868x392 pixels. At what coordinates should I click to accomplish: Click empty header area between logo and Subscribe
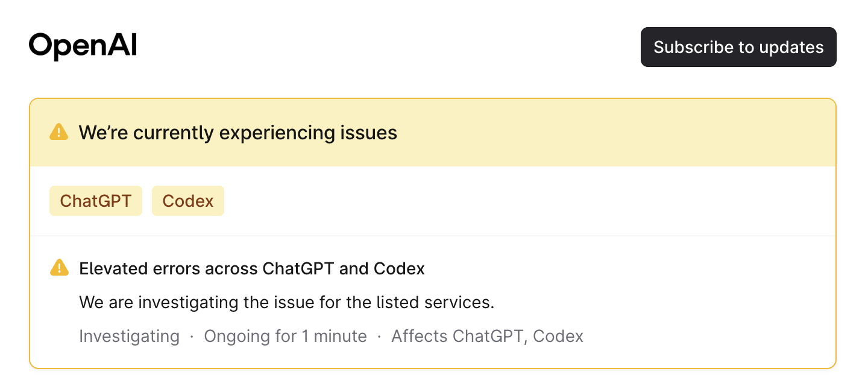coord(389,47)
